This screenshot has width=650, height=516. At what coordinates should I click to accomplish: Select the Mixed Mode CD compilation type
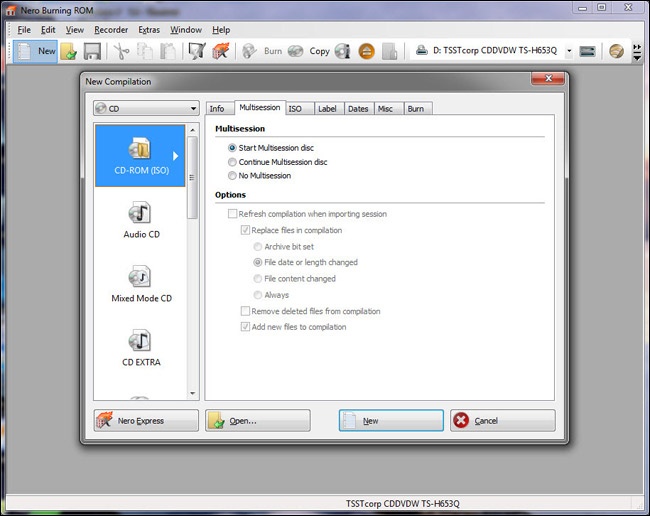[141, 284]
